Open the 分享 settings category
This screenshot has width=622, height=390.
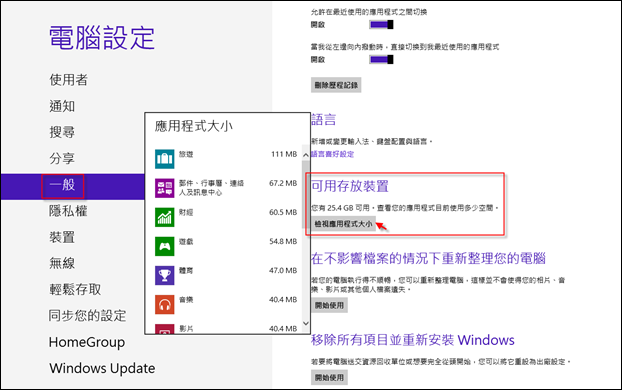click(x=62, y=158)
